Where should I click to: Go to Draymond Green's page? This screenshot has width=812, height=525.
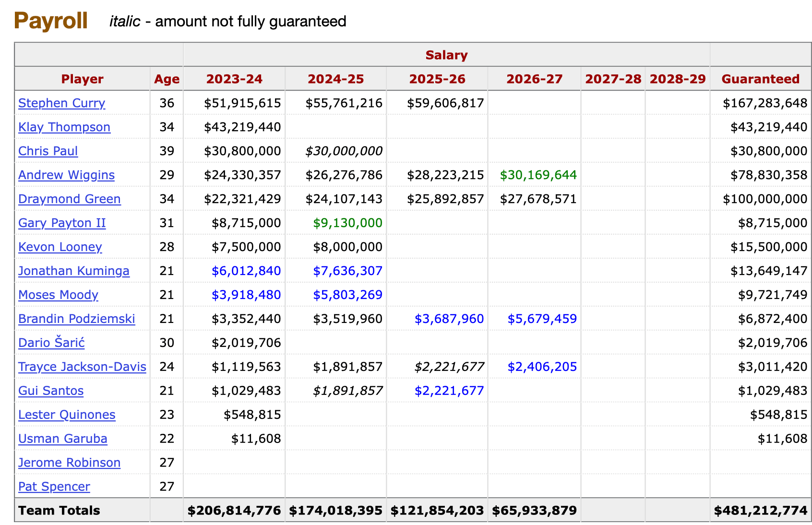coord(70,199)
